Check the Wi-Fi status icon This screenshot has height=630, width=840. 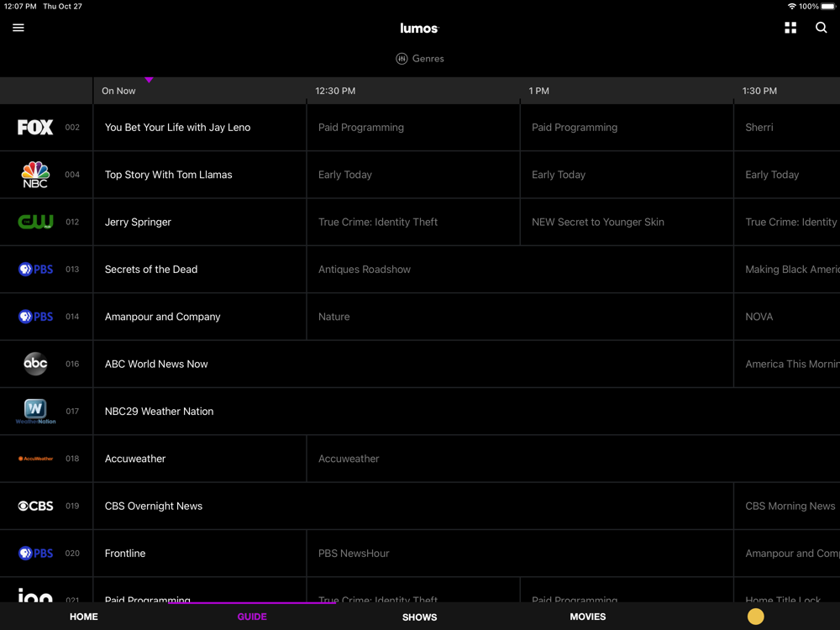pos(792,7)
